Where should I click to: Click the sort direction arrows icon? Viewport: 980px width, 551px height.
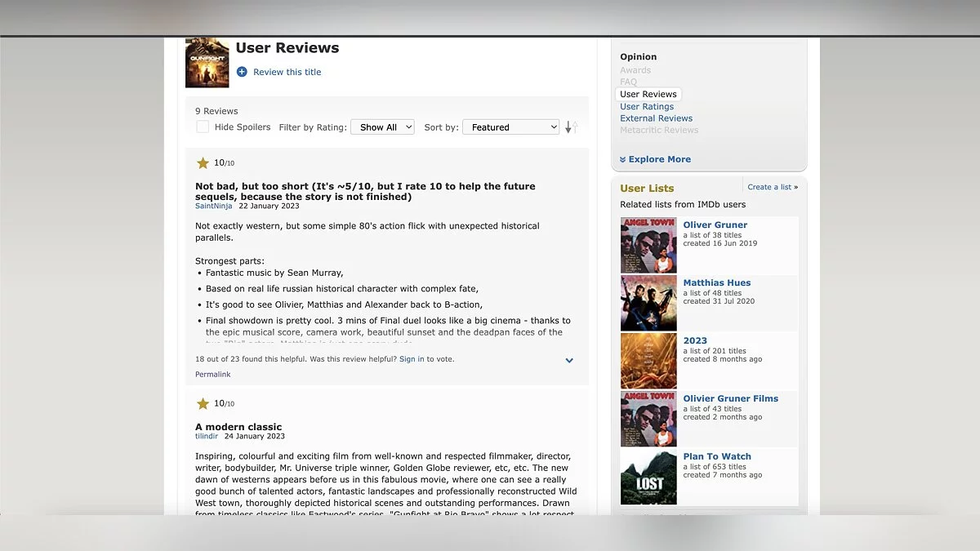(572, 127)
